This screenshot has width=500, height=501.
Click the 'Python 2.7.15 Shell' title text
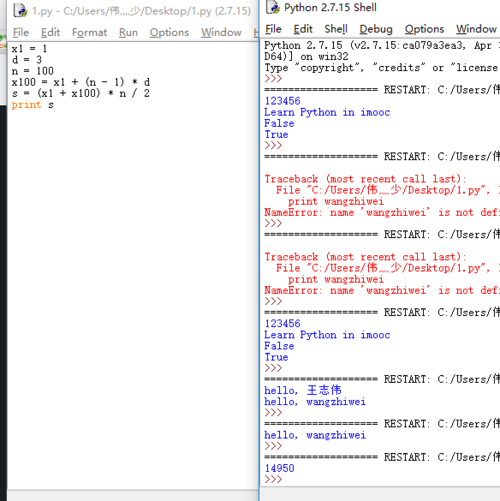click(x=330, y=7)
